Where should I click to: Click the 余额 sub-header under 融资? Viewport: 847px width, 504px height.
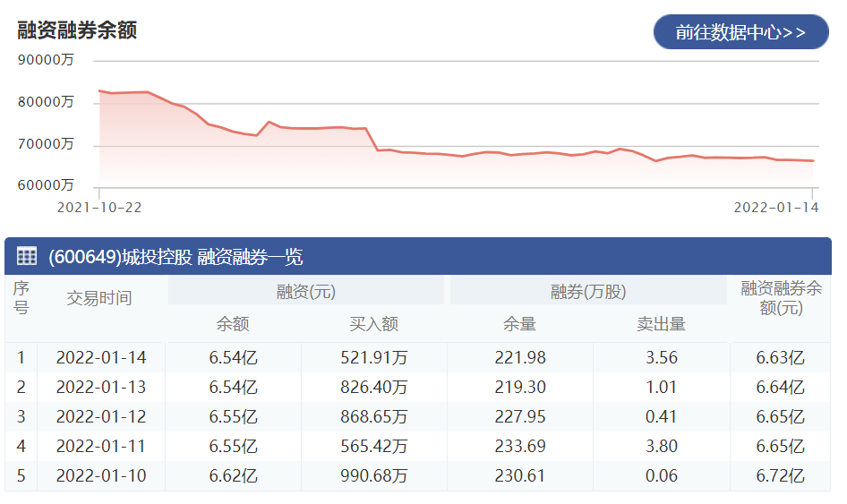tap(233, 323)
